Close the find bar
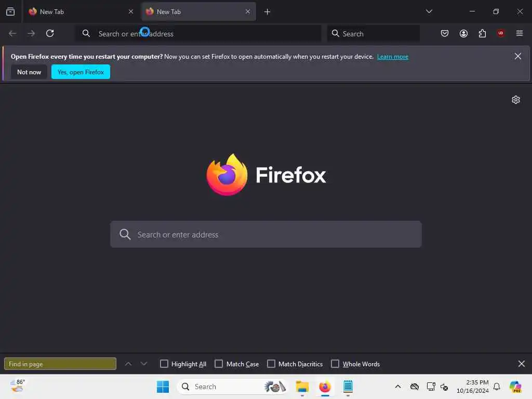This screenshot has height=399, width=532. 522,364
